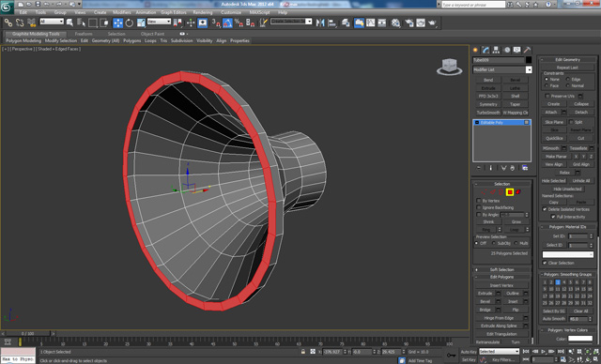
Task: Expand the Soft Selection rollout
Action: pyautogui.click(x=501, y=270)
